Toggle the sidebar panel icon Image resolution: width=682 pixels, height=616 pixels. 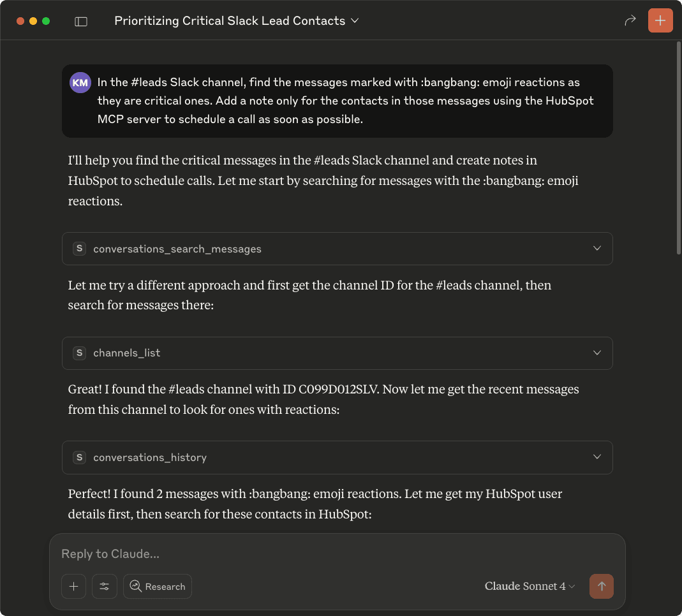click(x=81, y=20)
